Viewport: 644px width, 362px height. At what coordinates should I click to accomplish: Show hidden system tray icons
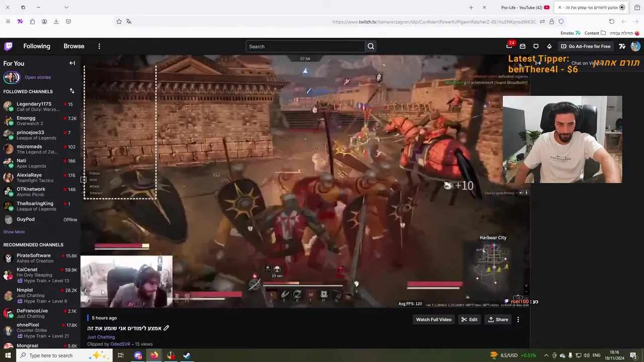pyautogui.click(x=546, y=355)
